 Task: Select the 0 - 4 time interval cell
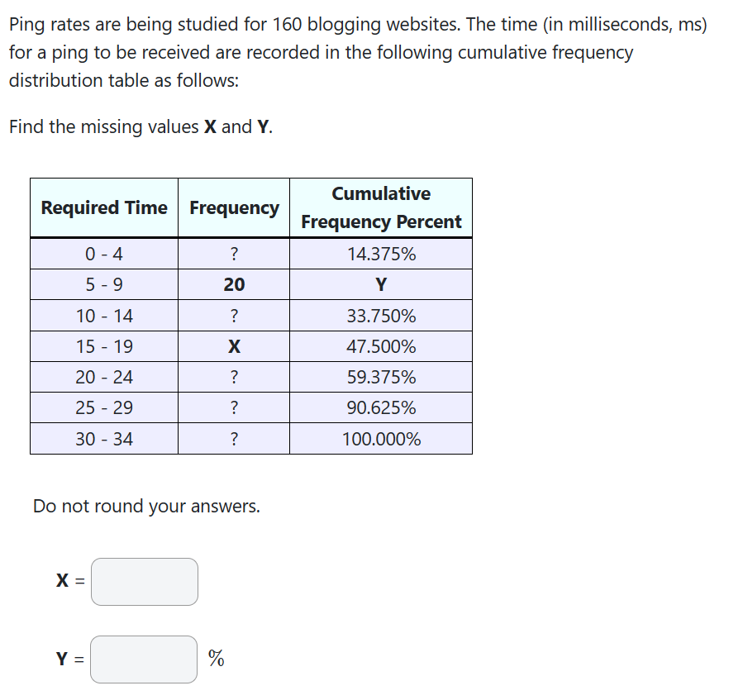102,254
